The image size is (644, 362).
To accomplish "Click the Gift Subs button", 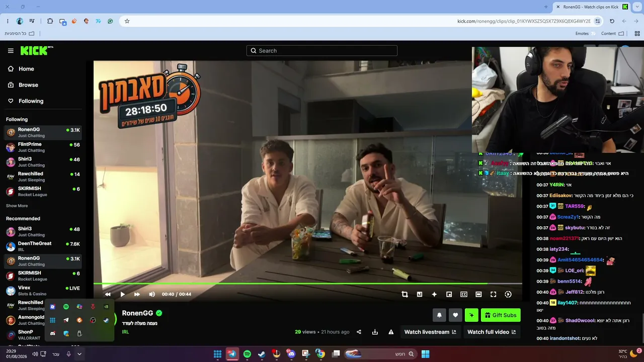I will tap(501, 315).
